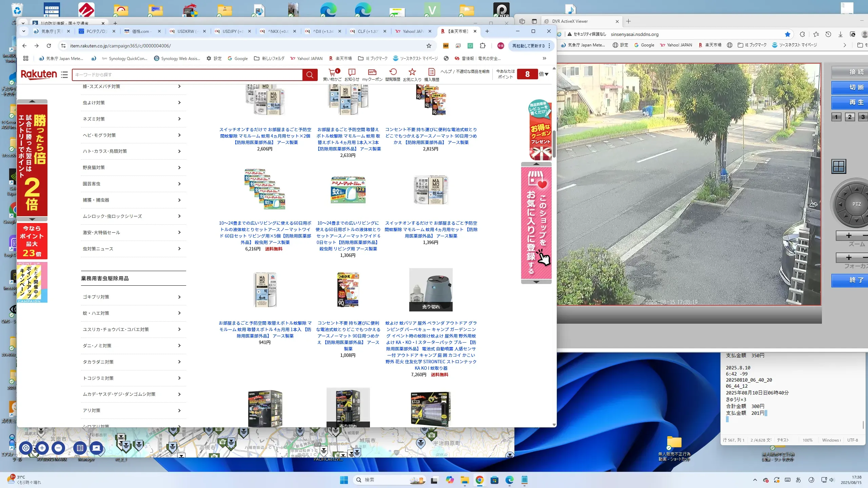Open the purchase history (購入履歴) icon
Screen dimensions: 868x488
point(431,72)
